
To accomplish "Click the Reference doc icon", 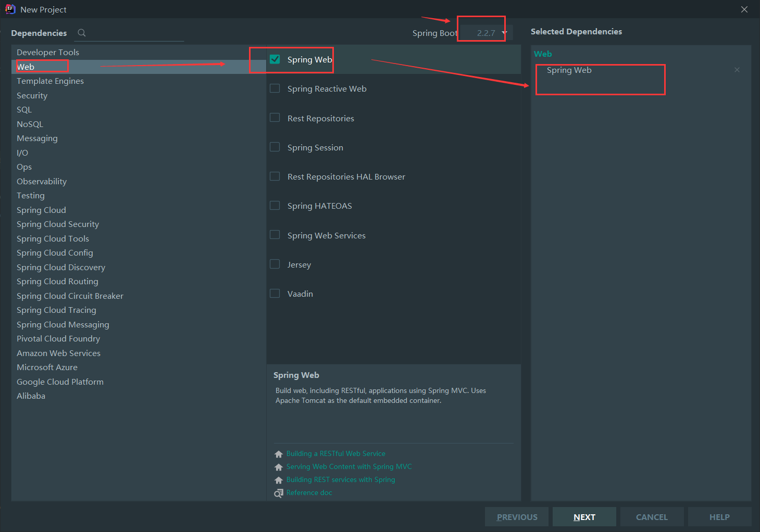I will (279, 493).
